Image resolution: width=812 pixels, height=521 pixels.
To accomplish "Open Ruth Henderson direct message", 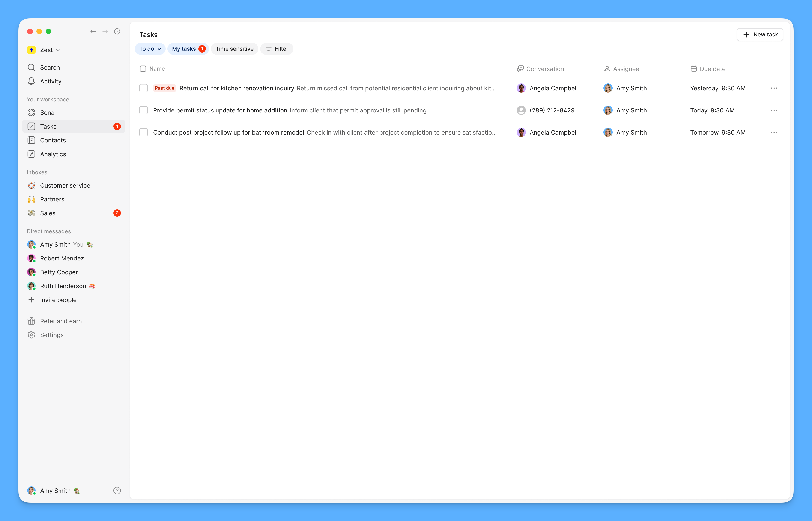I will pos(74,286).
